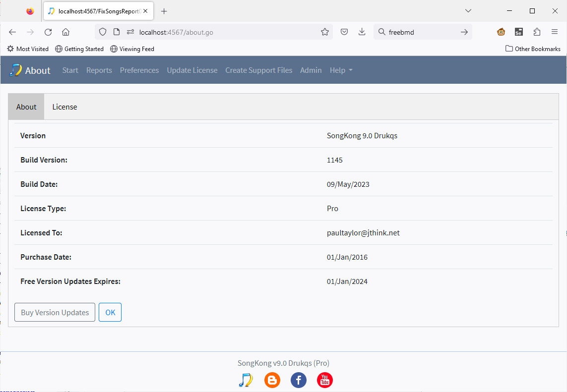Click the Licensed To label
The height and width of the screenshot is (392, 567).
(41, 233)
